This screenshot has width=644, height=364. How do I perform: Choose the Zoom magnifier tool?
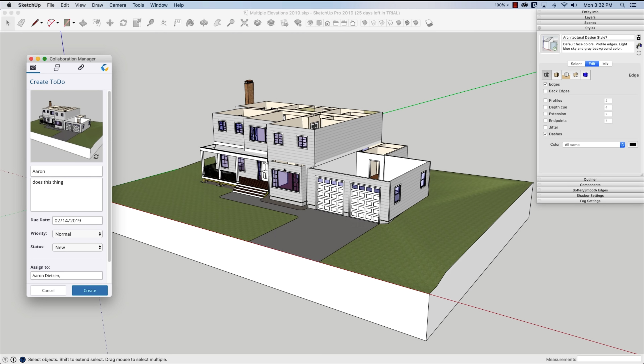(x=231, y=23)
